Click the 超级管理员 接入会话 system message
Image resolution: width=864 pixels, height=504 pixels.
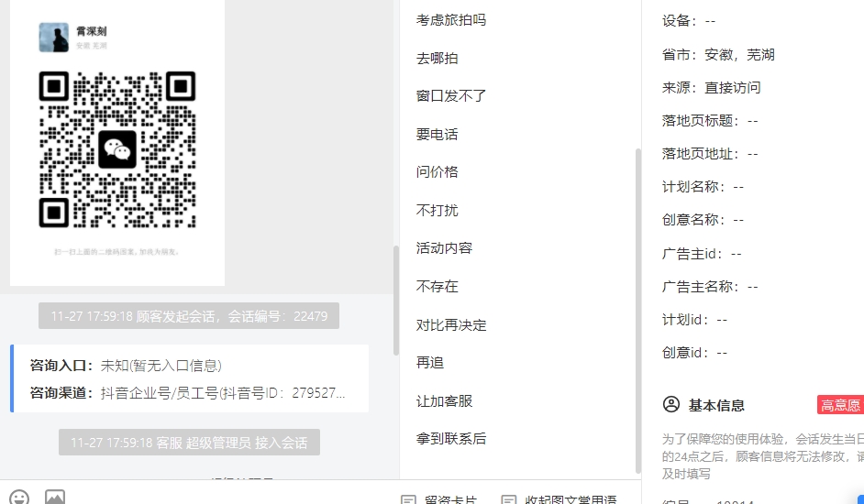click(x=189, y=443)
